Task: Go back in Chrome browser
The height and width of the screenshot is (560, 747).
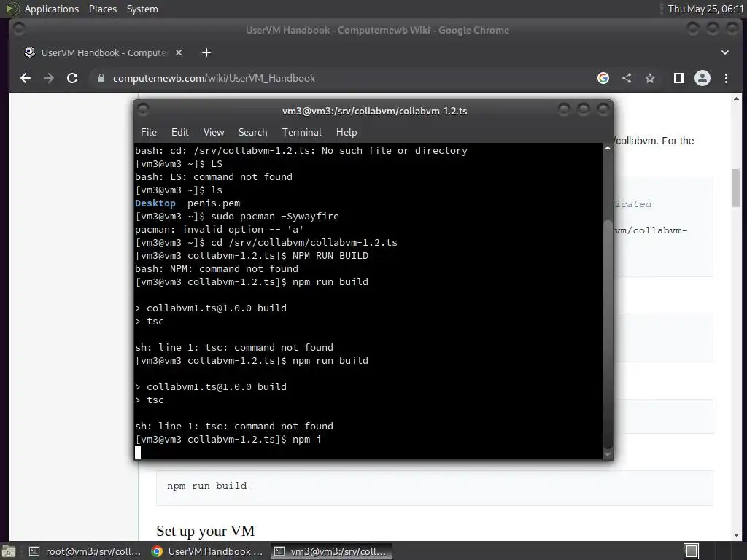Action: (26, 78)
